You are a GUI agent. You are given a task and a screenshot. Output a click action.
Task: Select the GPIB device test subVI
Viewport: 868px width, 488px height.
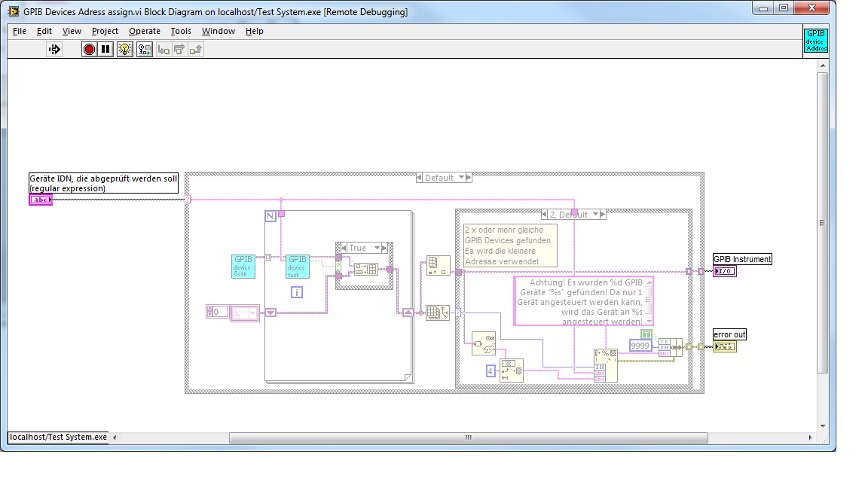coord(298,267)
